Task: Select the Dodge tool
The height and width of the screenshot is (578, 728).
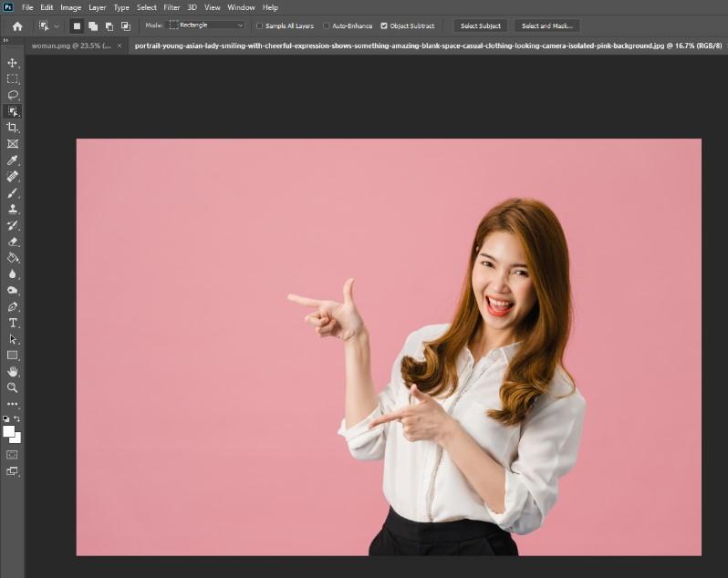Action: pos(13,291)
